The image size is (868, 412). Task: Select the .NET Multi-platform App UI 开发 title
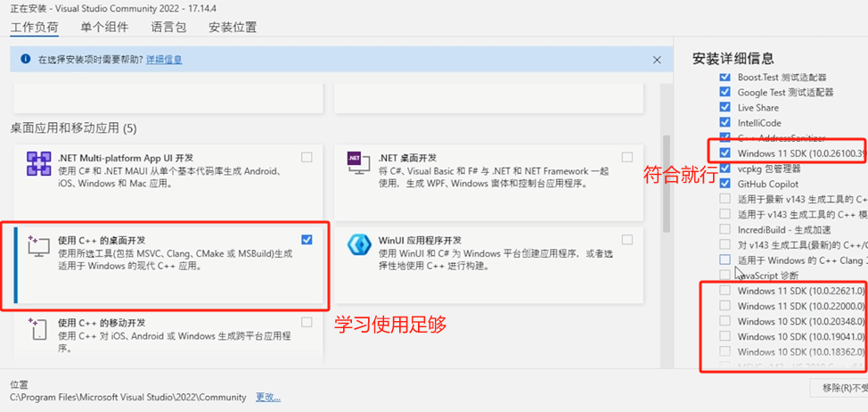(126, 158)
